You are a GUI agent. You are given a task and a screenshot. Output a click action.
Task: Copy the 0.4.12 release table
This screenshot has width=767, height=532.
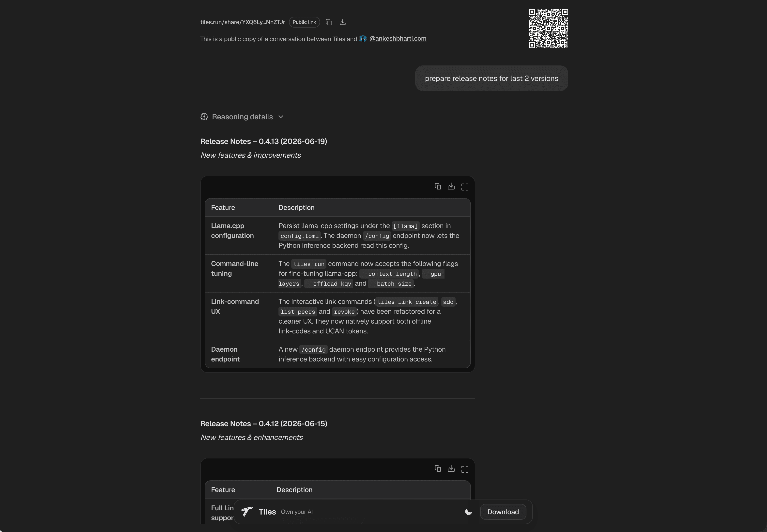tap(438, 469)
